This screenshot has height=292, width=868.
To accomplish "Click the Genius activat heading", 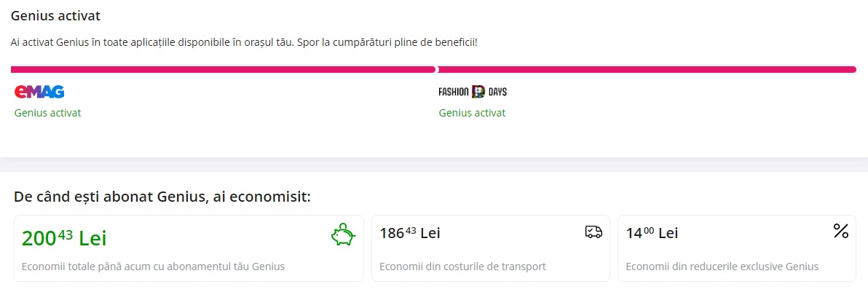I will pos(55,15).
